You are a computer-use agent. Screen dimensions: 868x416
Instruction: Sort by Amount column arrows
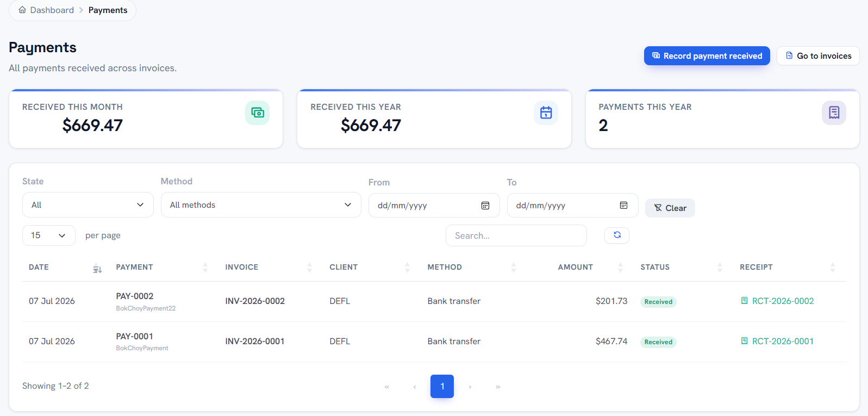[x=621, y=267]
